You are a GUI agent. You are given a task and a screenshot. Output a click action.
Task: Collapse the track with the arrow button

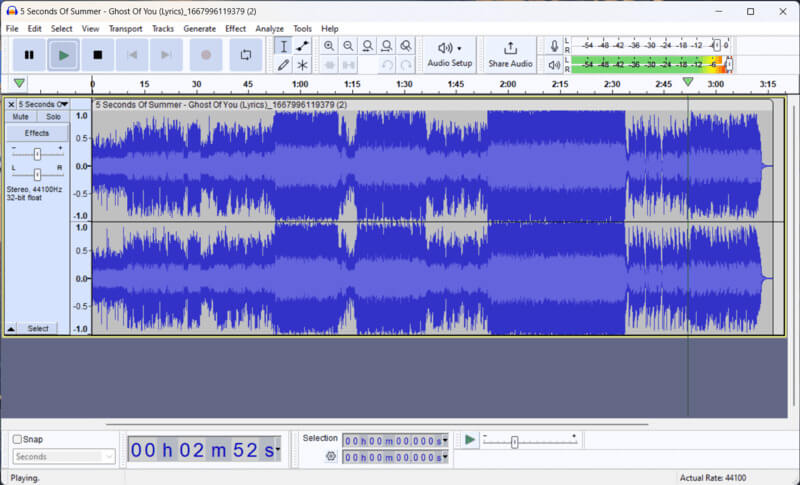pos(11,328)
